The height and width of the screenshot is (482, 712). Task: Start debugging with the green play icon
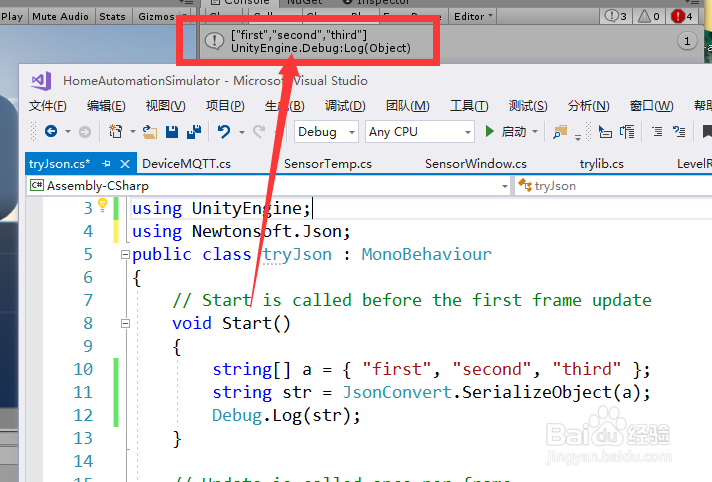(x=489, y=132)
